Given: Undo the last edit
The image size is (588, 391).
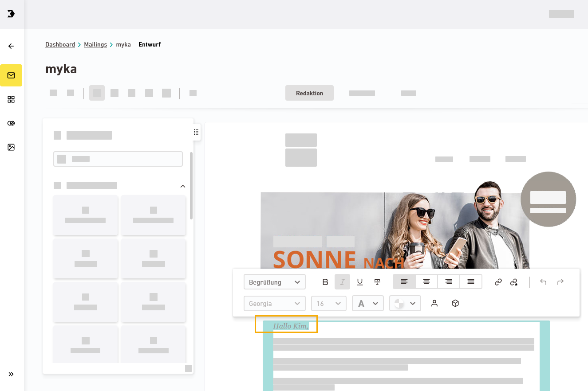Looking at the screenshot, I should (x=543, y=282).
